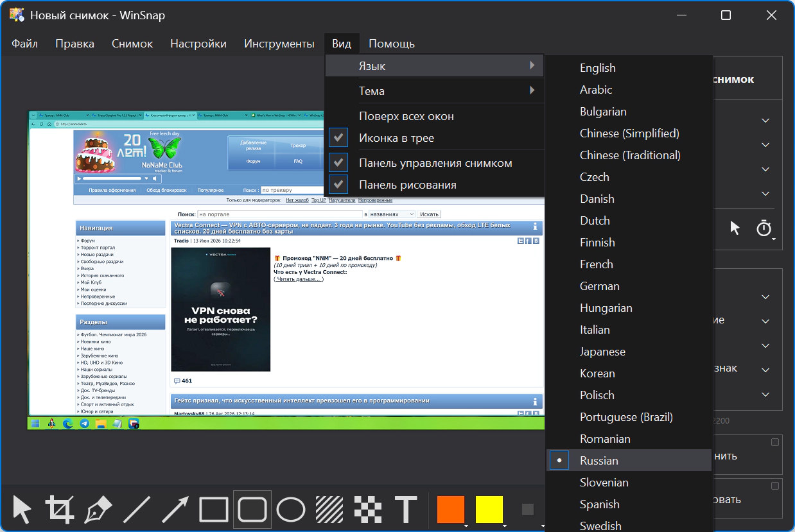Open the dropdown chevron beside 'знак'
The image size is (795, 532).
pyautogui.click(x=765, y=370)
